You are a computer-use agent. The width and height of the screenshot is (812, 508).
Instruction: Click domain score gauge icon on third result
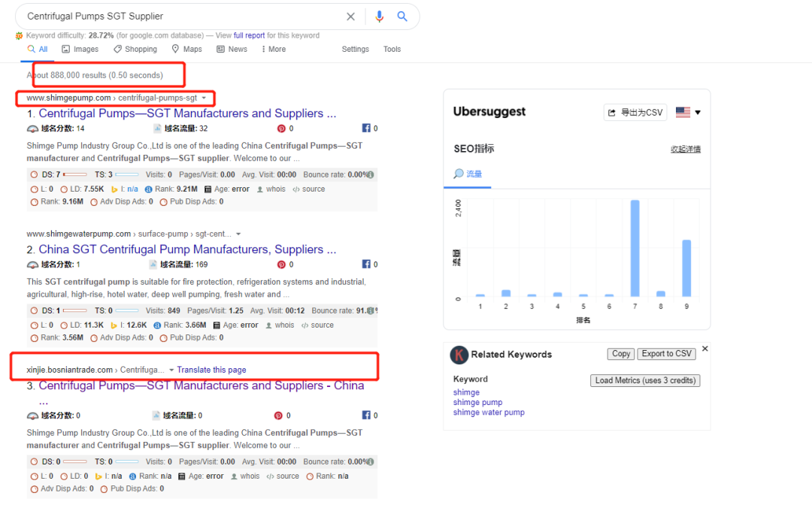click(x=32, y=416)
